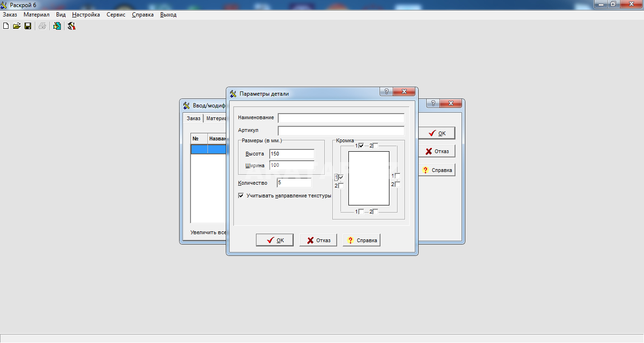Toggle left edge checkbox 2 in Кромка
This screenshot has height=343, width=644.
[341, 186]
